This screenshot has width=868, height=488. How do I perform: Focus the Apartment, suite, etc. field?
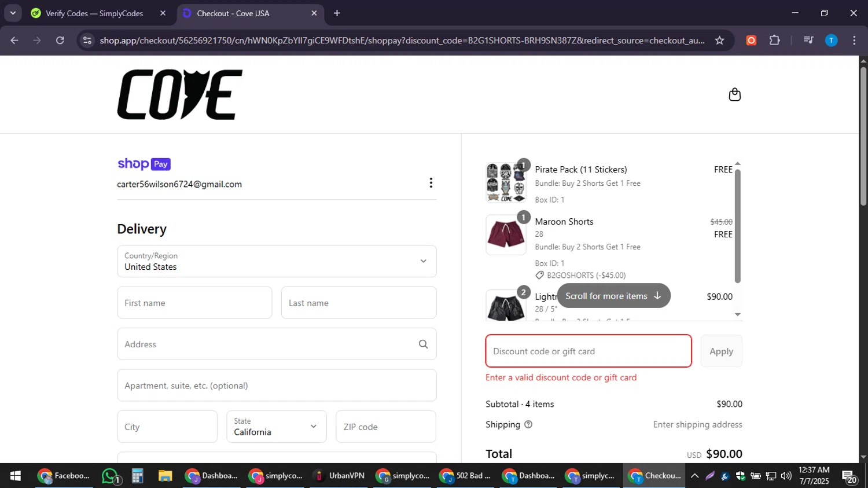(x=277, y=386)
